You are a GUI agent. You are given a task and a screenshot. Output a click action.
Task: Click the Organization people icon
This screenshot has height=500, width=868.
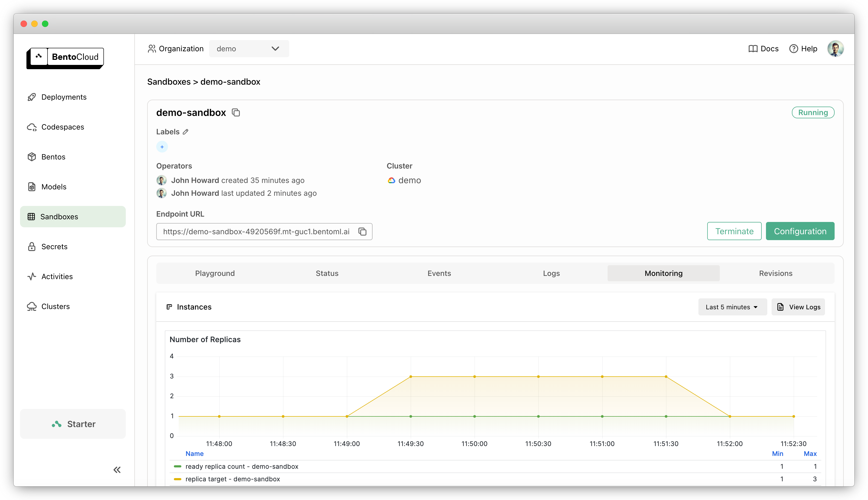[x=152, y=49]
